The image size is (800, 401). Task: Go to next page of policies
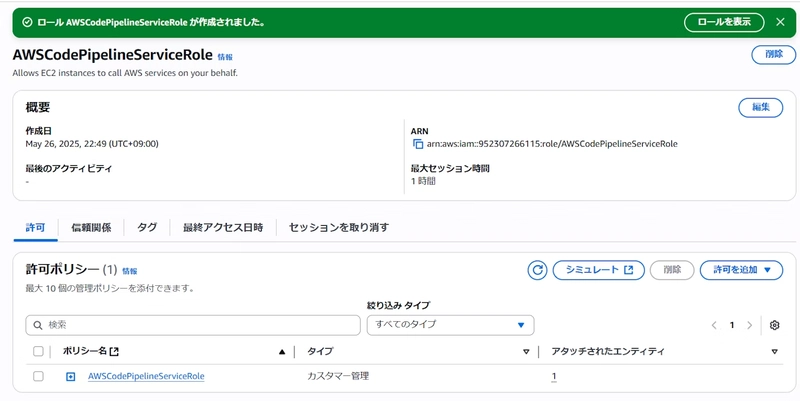click(x=749, y=325)
